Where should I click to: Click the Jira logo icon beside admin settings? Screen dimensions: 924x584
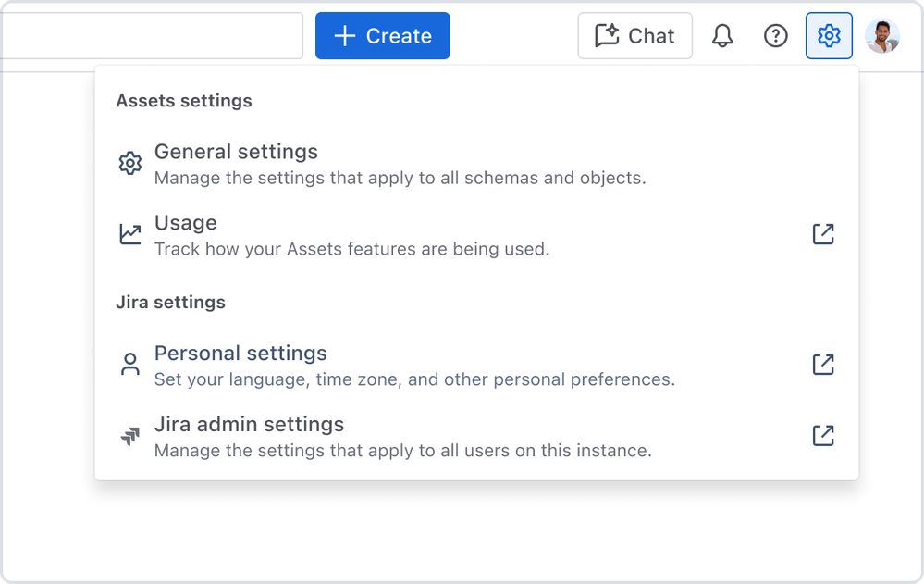pyautogui.click(x=130, y=437)
